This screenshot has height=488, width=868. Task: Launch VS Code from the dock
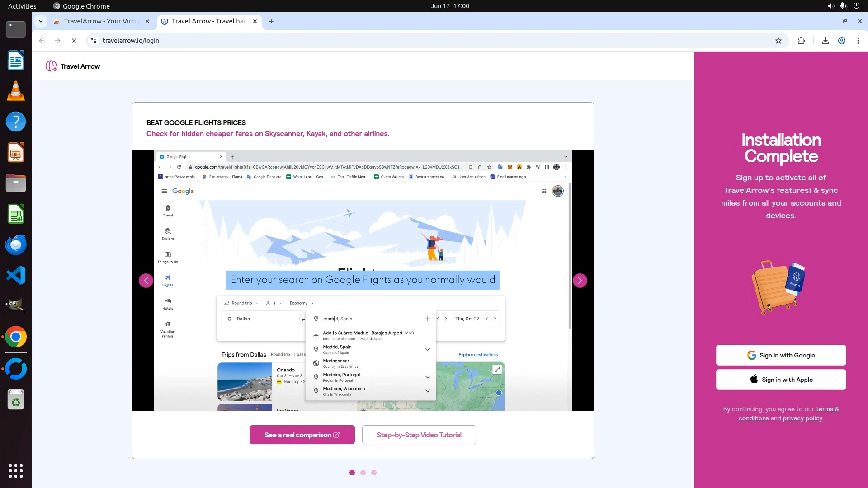[x=16, y=275]
